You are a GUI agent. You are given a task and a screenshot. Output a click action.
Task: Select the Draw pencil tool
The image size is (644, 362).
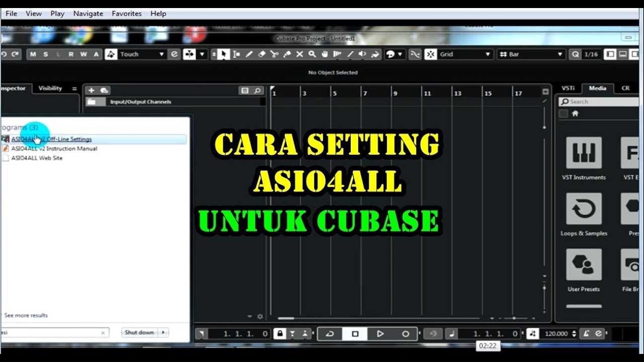(249, 54)
